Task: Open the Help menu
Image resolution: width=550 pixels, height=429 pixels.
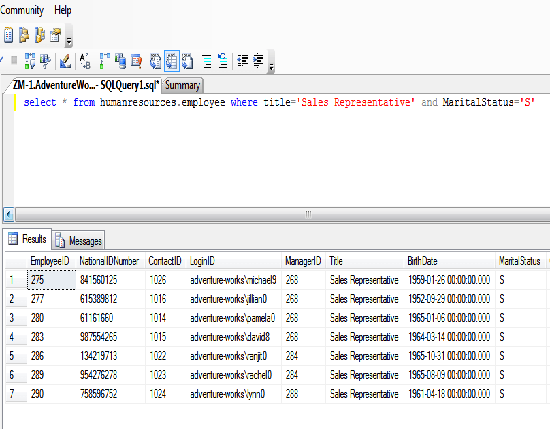Action: coord(62,10)
